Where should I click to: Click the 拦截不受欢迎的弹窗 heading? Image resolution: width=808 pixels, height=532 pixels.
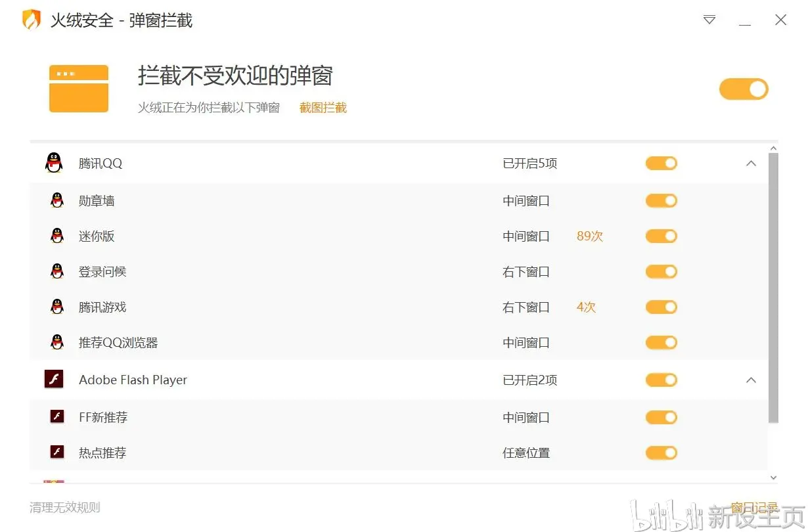pyautogui.click(x=235, y=76)
